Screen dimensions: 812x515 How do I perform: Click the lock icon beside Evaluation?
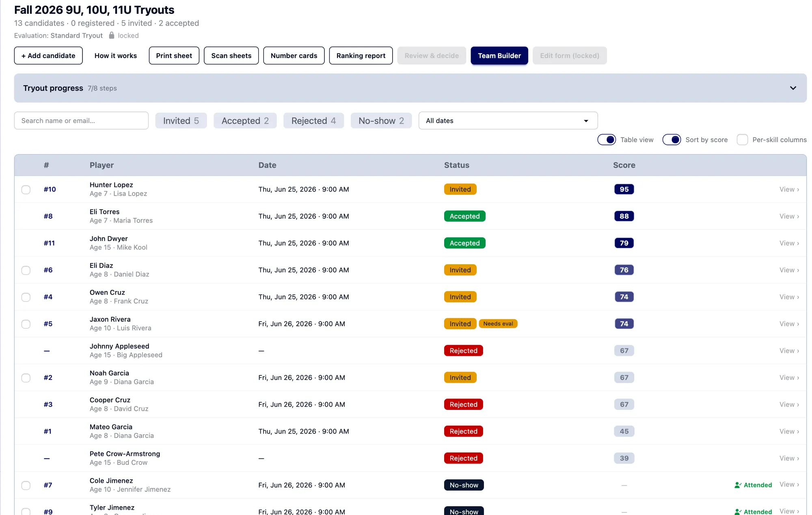(112, 35)
